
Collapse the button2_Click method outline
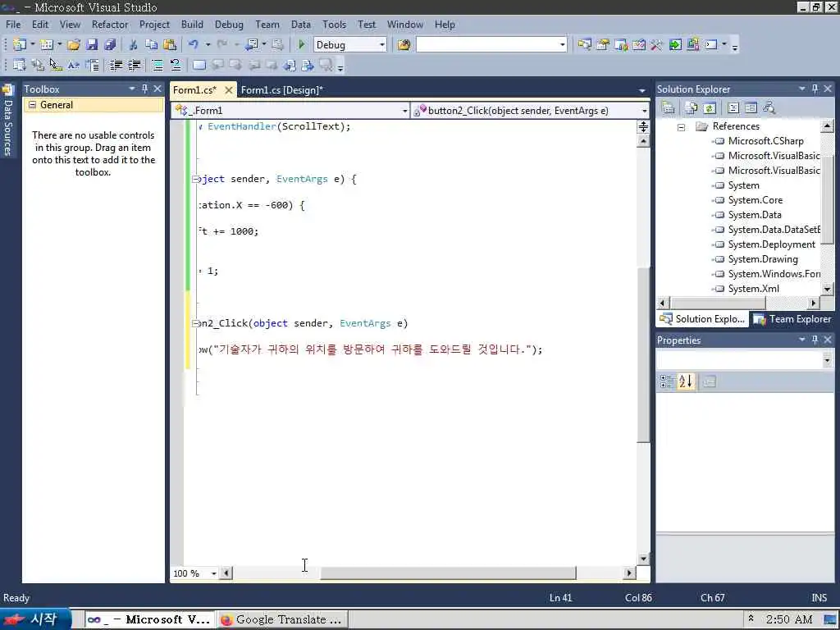195,323
